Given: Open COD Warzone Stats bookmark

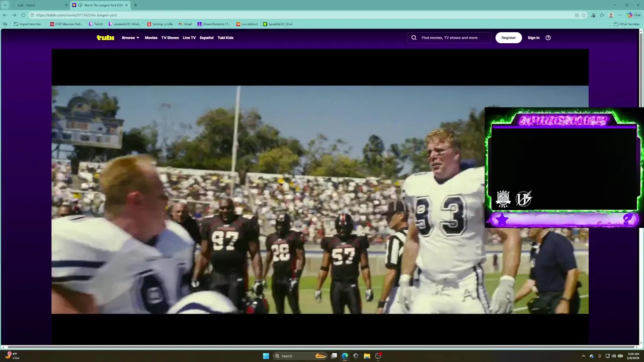Looking at the screenshot, I should 66,24.
